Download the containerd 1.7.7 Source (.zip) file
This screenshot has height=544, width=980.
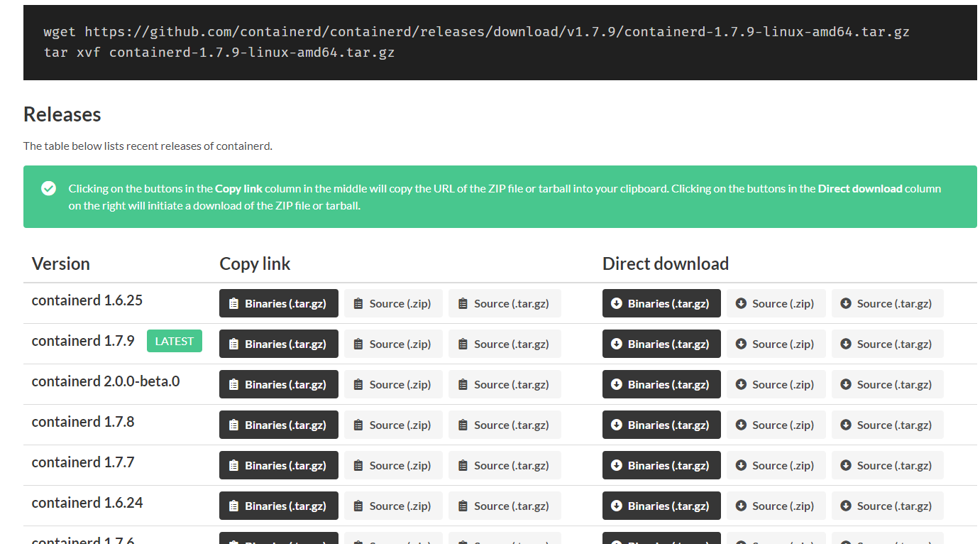(776, 465)
